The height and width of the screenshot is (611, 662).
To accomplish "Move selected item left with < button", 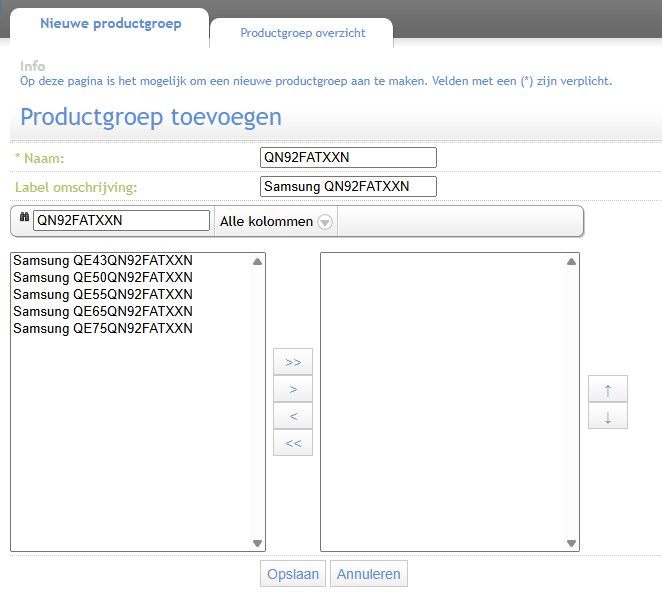I will click(293, 415).
